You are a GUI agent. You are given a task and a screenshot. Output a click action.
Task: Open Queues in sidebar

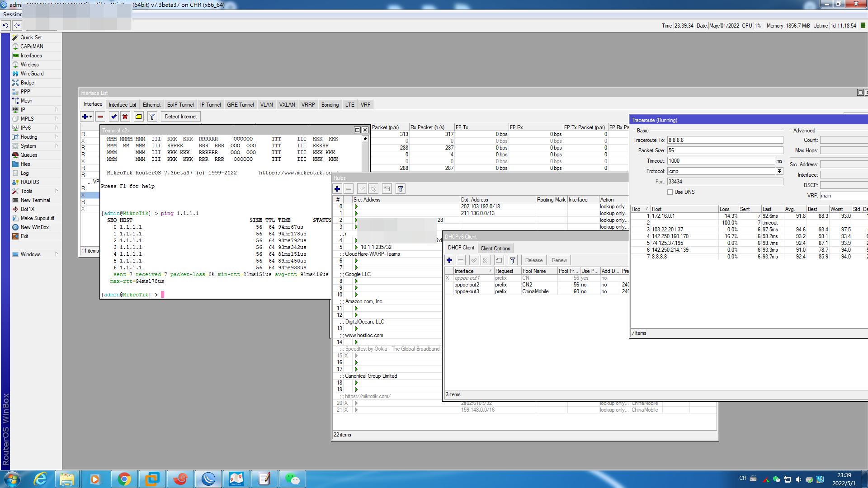[29, 155]
